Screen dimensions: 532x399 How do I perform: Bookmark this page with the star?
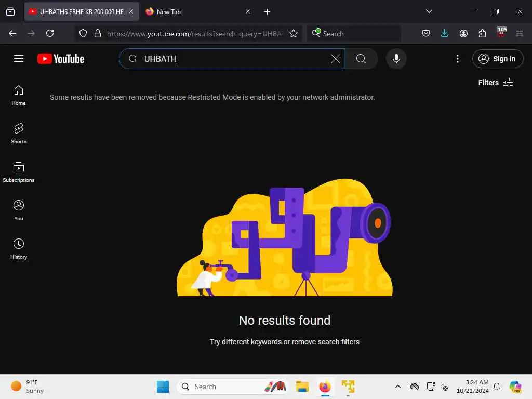294,33
